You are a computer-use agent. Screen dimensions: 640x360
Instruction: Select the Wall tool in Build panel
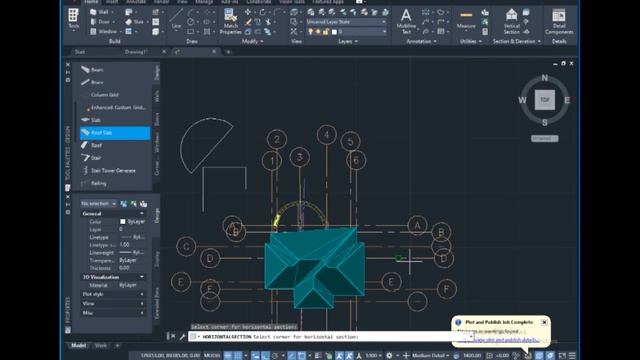click(x=100, y=12)
